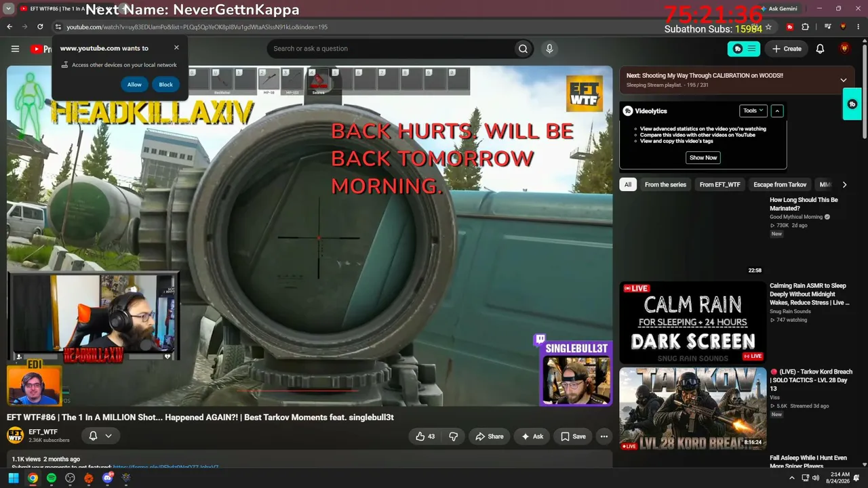This screenshot has height=488, width=868.
Task: Bookmark this page with the star
Action: (768, 27)
